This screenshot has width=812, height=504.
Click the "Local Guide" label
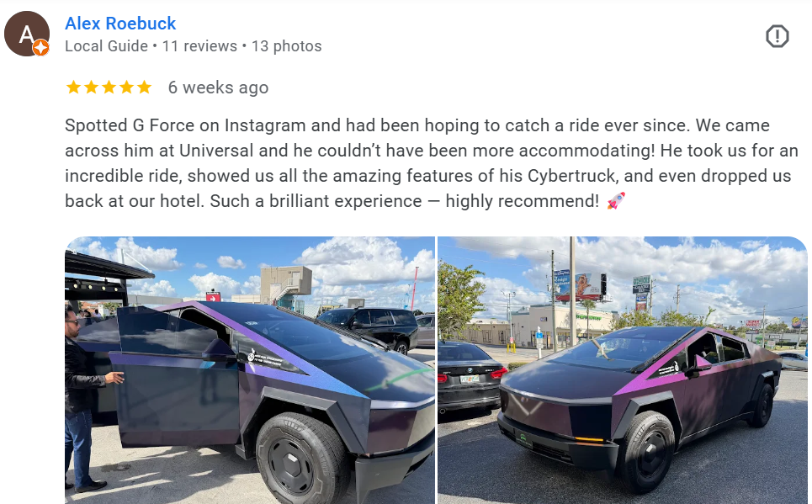tap(106, 46)
